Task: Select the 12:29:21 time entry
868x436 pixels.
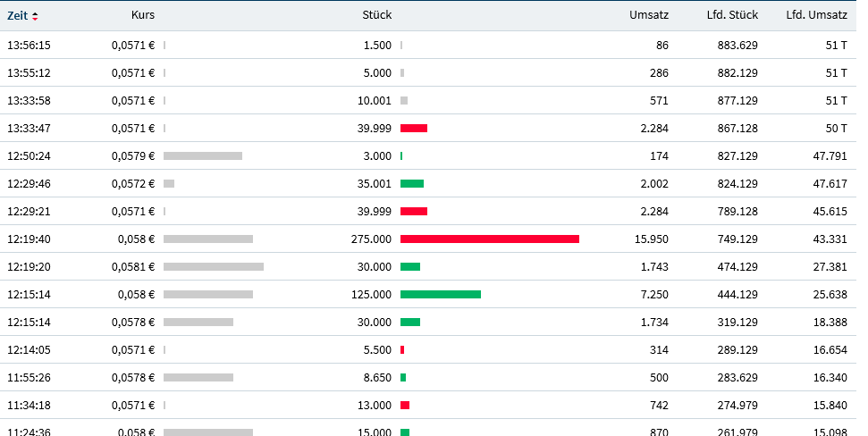Action: (x=29, y=212)
